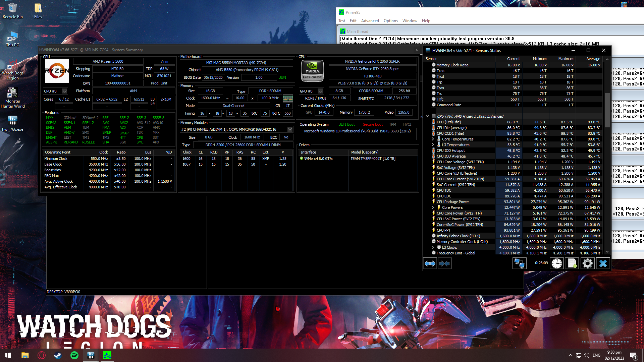Click the clock reset-timer icon in Sensors Status
Viewport: 644px width, 362px height.
pos(556,264)
